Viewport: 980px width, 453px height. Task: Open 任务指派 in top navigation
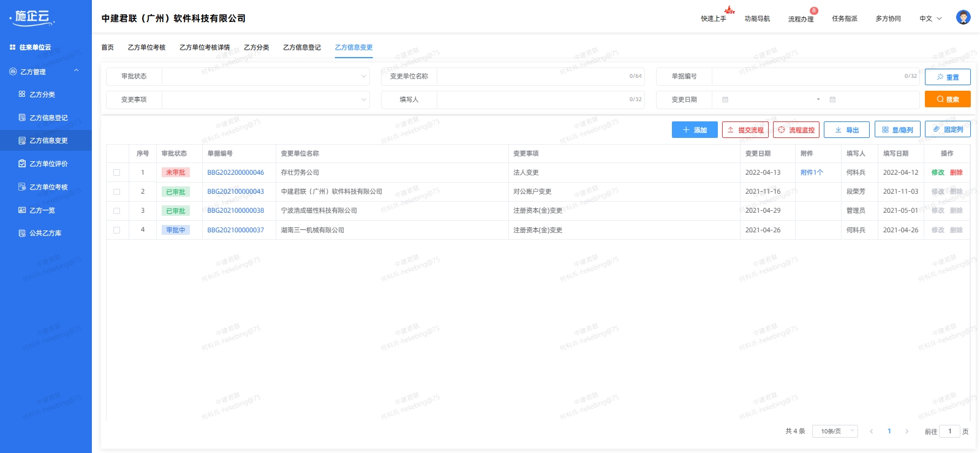pos(845,19)
